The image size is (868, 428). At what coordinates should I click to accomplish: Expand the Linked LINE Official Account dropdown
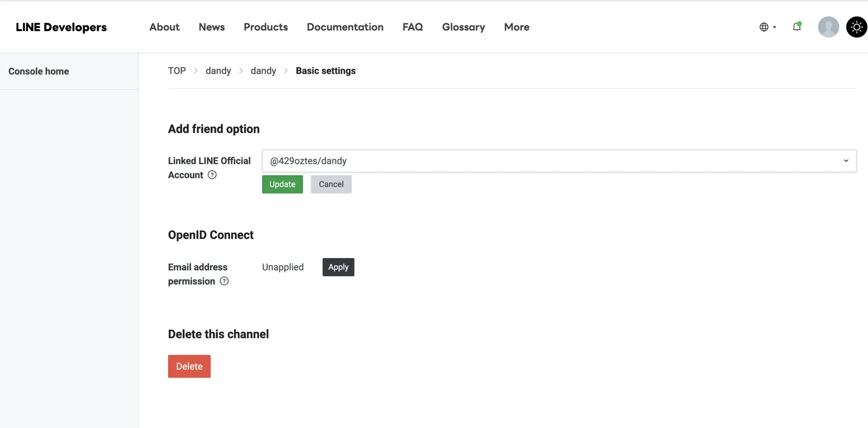[559, 161]
